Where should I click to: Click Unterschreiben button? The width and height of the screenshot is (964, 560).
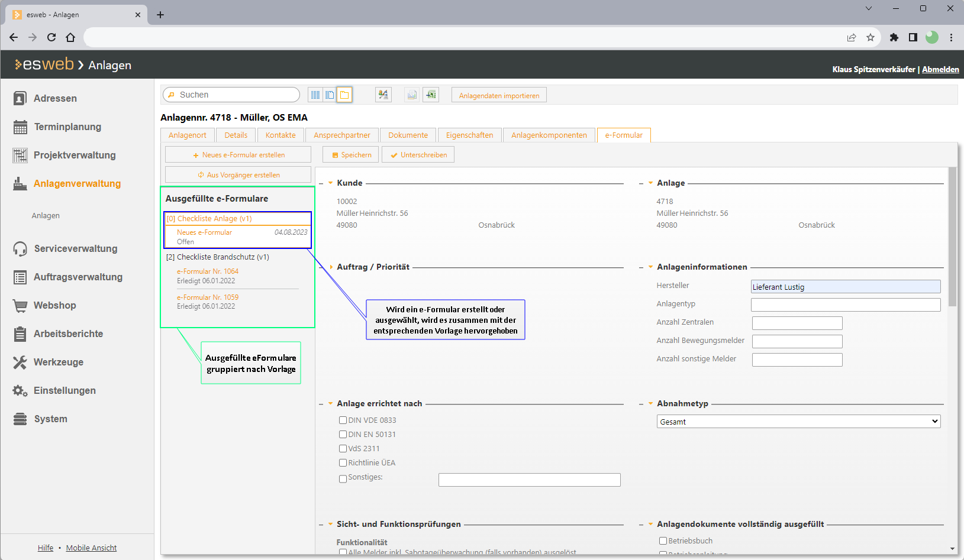pos(418,154)
